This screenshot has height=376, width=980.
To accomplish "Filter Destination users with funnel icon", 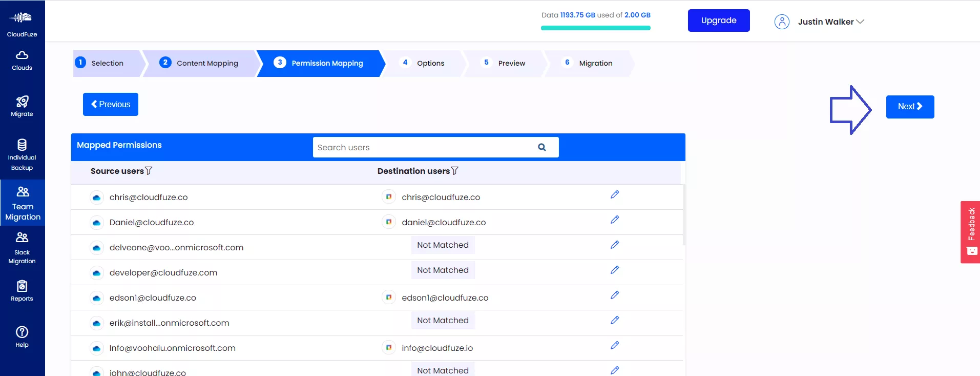I will click(x=454, y=171).
